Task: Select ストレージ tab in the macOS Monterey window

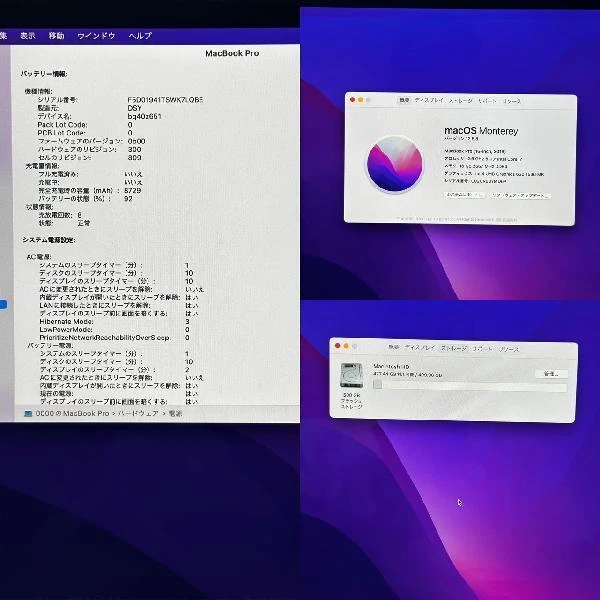Action: (460, 101)
